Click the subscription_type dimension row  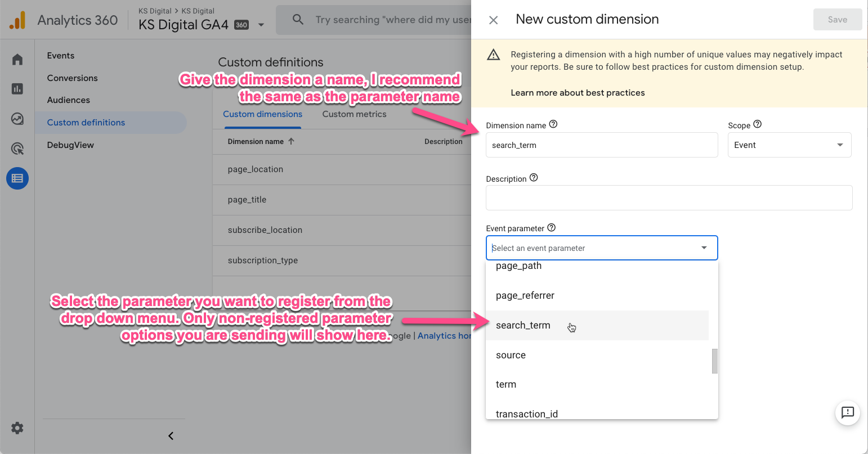tap(342, 260)
